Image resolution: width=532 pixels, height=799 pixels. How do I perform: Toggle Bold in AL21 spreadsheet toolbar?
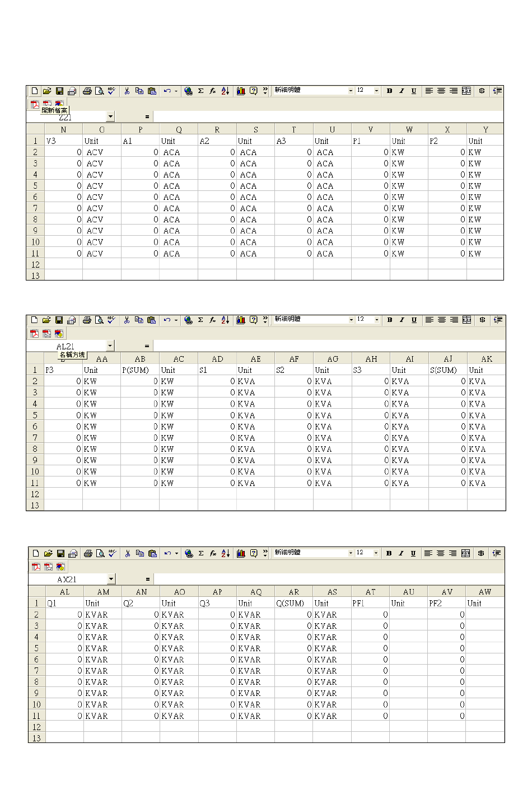(390, 320)
